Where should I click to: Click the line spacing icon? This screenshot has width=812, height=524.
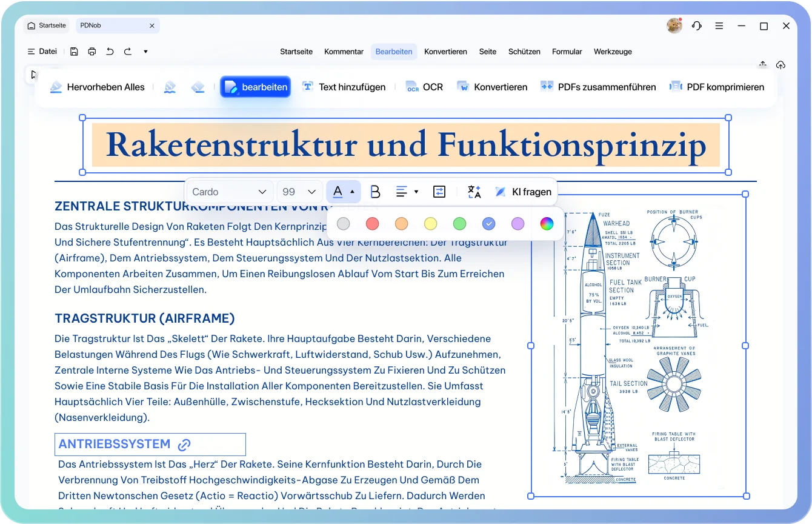tap(439, 192)
